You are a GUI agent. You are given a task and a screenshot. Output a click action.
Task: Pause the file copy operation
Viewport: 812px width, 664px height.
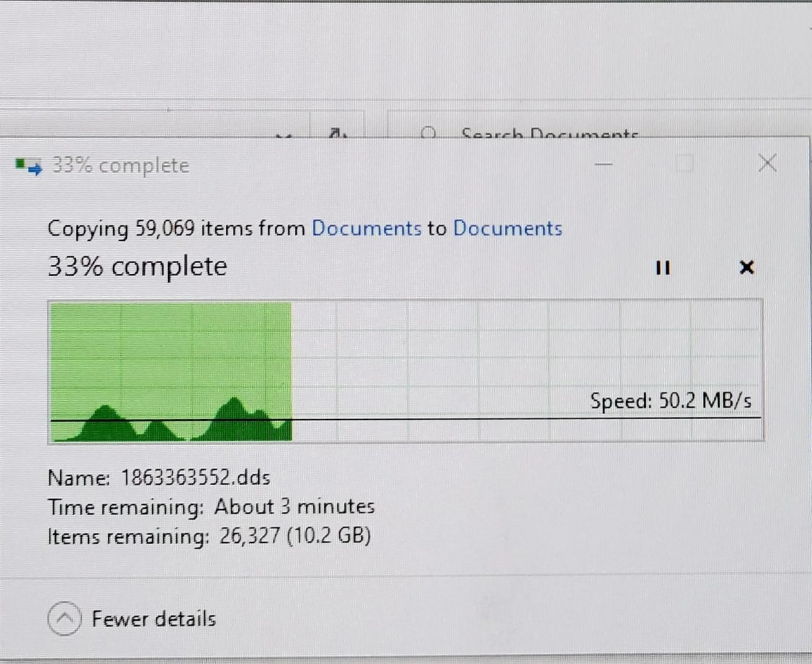coord(663,268)
